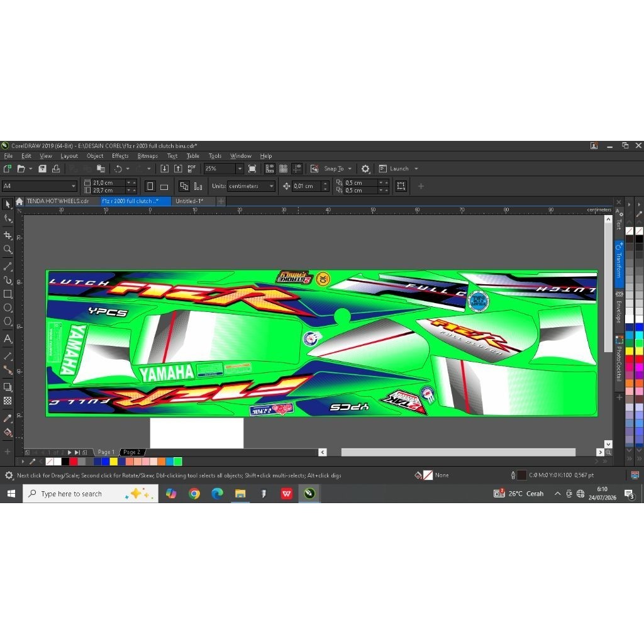644x644 pixels.
Task: Open the Bitmaps menu
Action: pyautogui.click(x=147, y=156)
